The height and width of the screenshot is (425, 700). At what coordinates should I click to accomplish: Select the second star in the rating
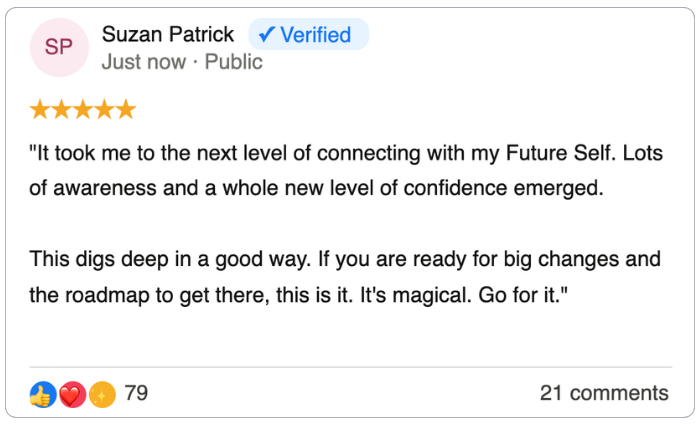61,110
